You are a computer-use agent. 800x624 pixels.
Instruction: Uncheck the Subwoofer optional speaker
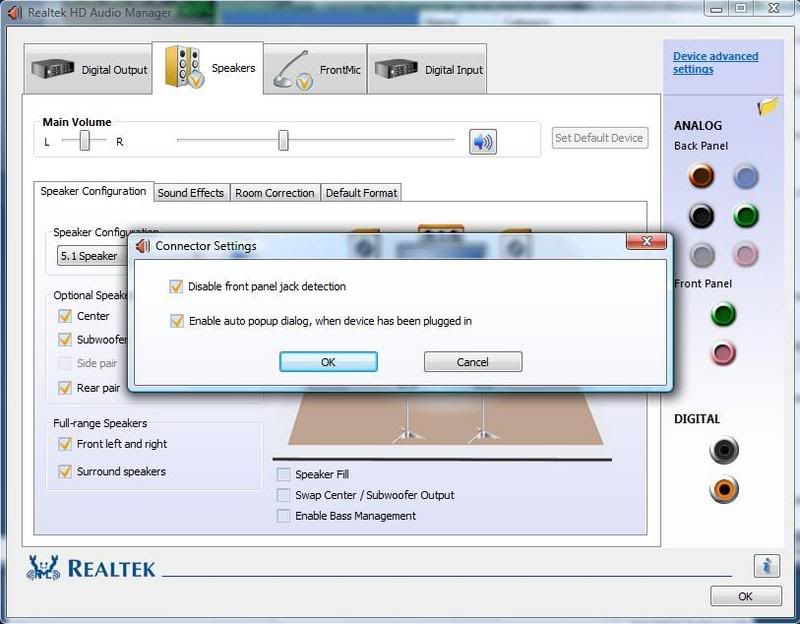coord(65,339)
